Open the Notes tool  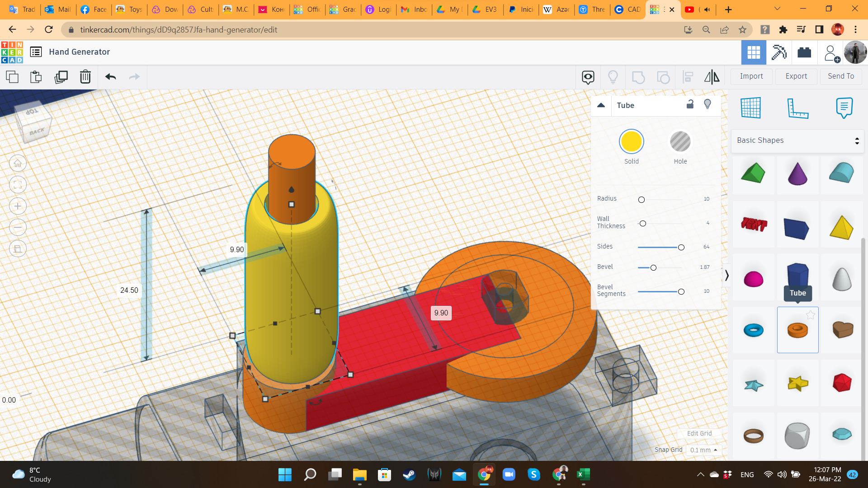[x=844, y=108]
